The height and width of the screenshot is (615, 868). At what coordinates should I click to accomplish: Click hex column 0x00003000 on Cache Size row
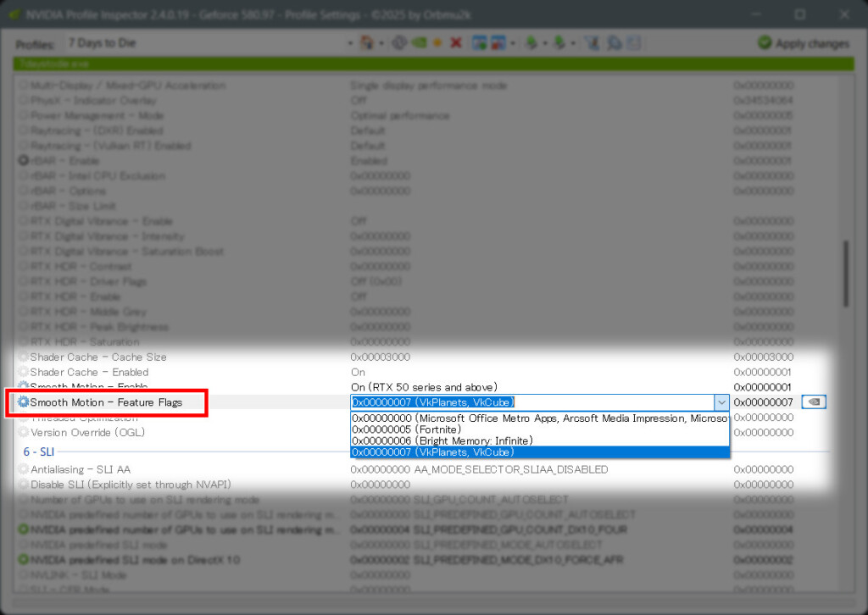tap(764, 357)
